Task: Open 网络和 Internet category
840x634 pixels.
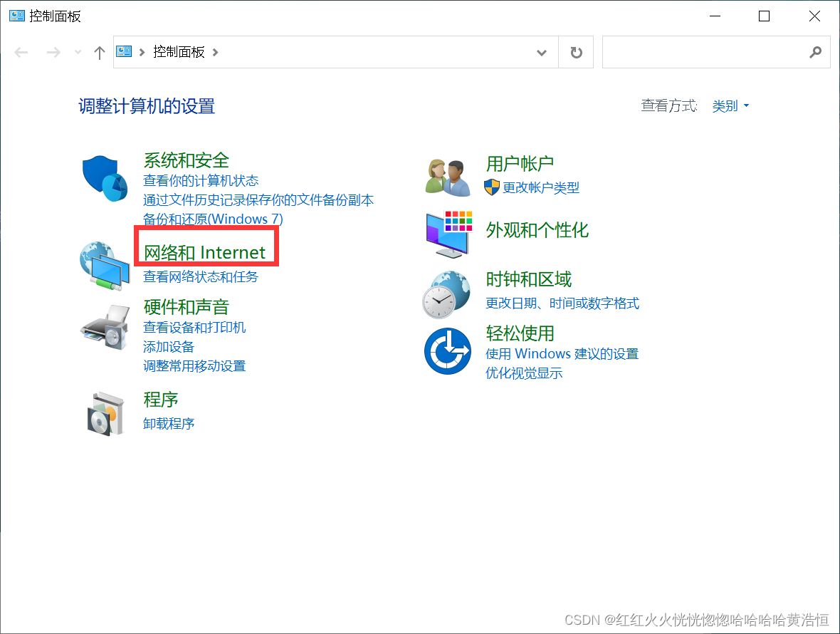Action: (x=204, y=252)
